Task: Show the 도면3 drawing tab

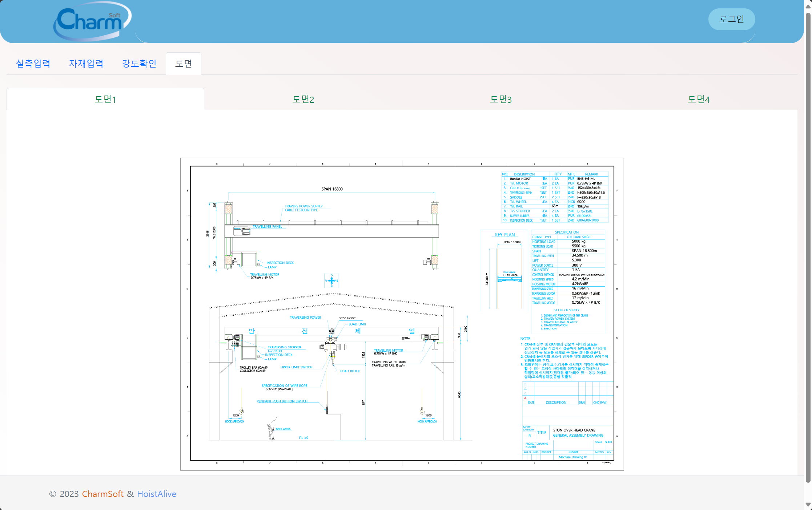Action: point(501,99)
